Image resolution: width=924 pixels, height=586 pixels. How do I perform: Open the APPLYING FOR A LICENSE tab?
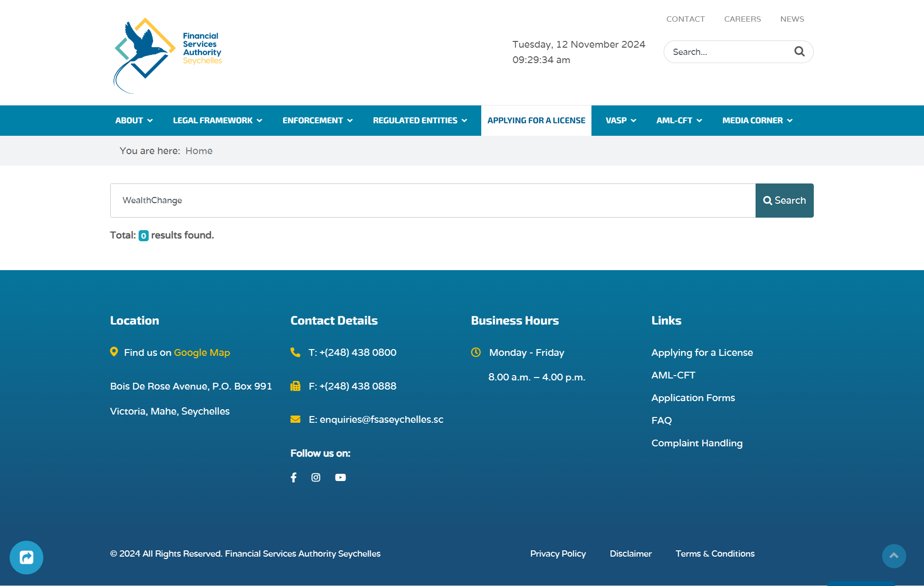tap(536, 120)
